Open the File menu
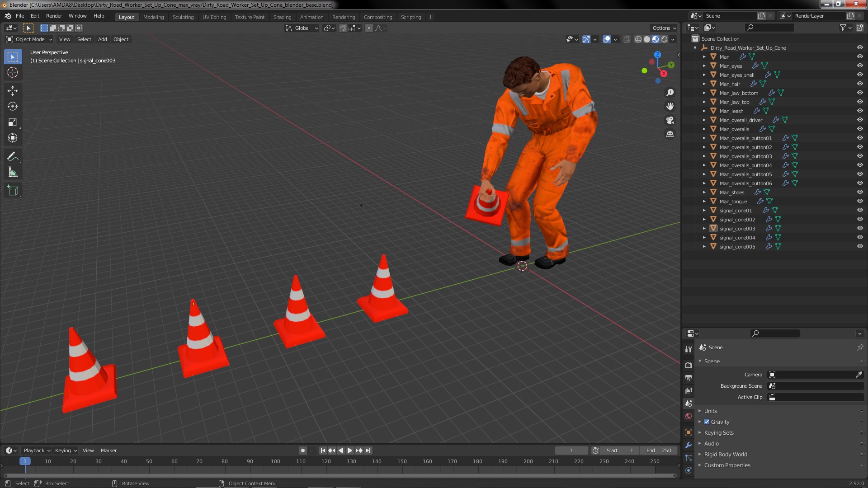 (20, 16)
